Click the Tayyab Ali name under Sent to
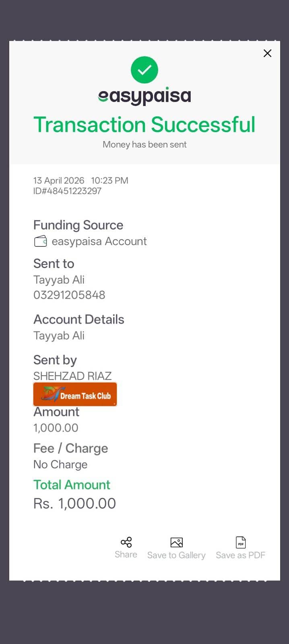The image size is (289, 644). (x=59, y=280)
